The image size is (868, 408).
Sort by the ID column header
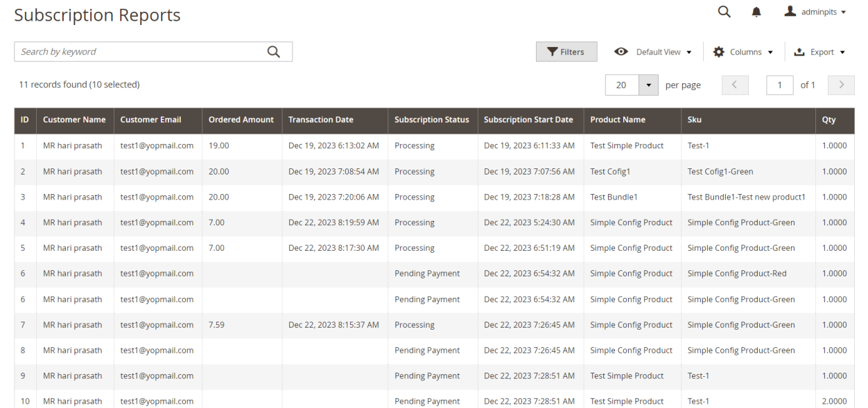point(24,120)
